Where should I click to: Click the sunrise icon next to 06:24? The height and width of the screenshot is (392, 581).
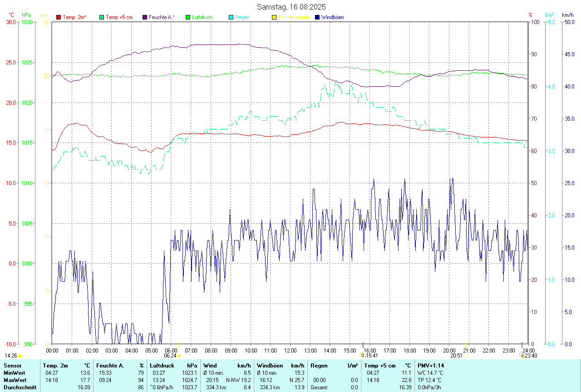[179, 356]
